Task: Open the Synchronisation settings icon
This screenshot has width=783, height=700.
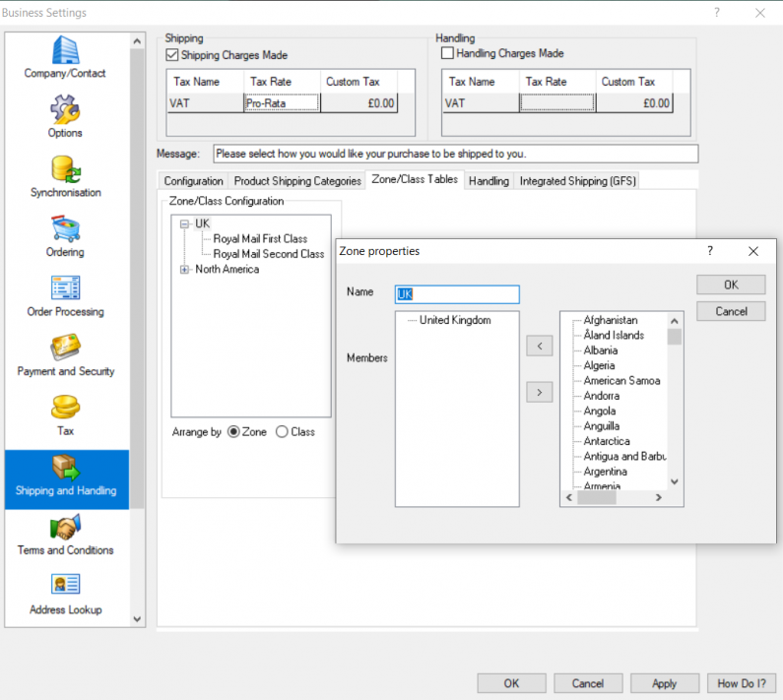Action: click(x=65, y=169)
